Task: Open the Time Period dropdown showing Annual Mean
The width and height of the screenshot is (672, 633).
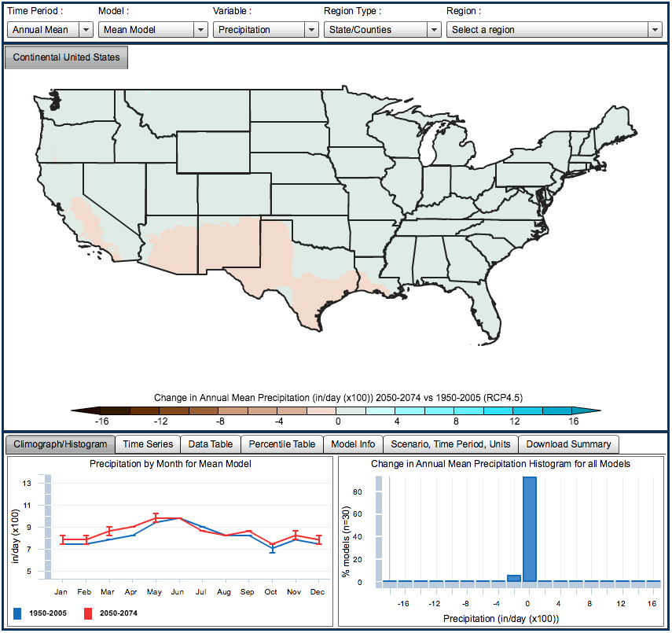Action: click(x=50, y=30)
